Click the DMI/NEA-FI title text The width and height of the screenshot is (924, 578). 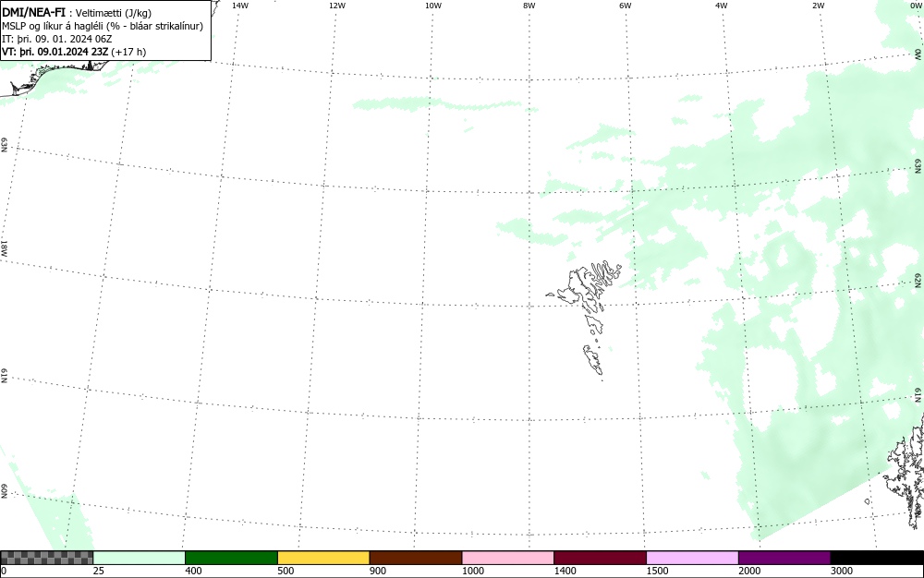coord(33,12)
